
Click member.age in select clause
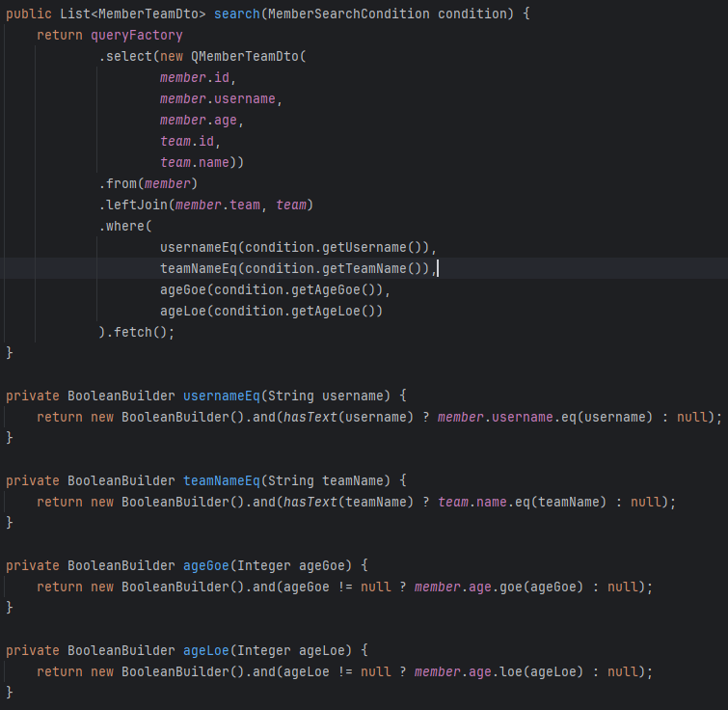pyautogui.click(x=199, y=121)
